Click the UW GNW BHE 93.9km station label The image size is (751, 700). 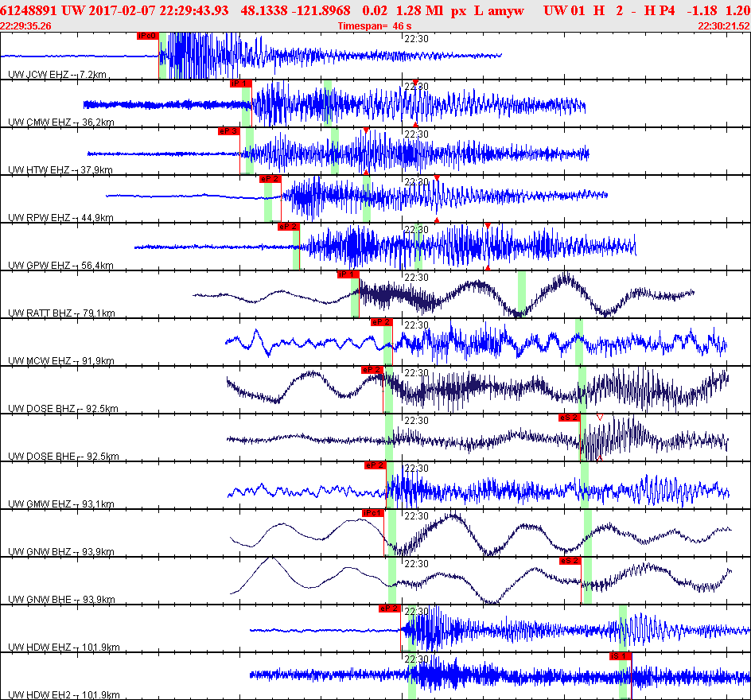click(61, 600)
